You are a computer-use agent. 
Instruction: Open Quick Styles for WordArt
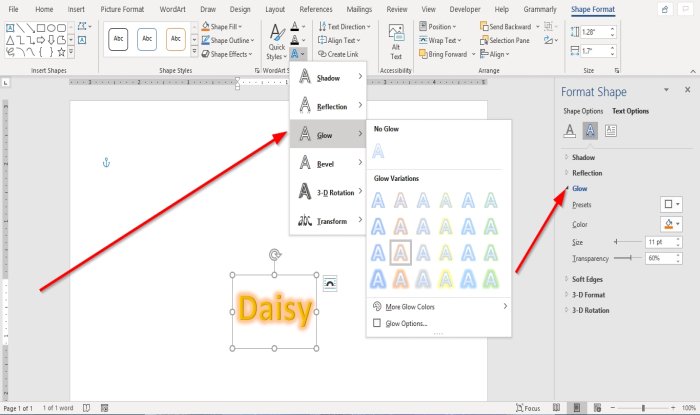(x=277, y=42)
